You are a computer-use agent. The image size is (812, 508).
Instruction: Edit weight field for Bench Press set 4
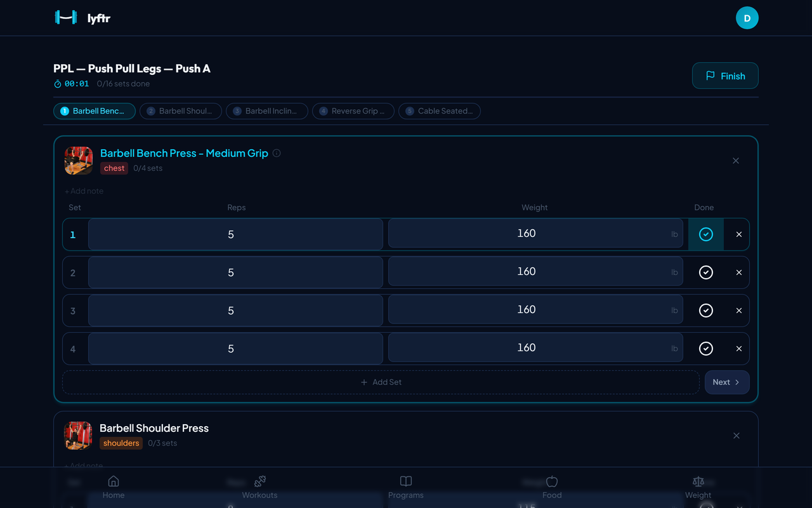tap(535, 347)
